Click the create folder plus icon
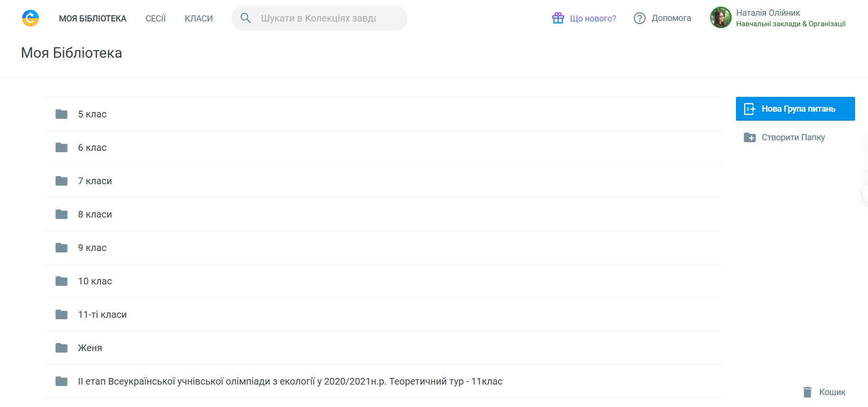 [749, 137]
